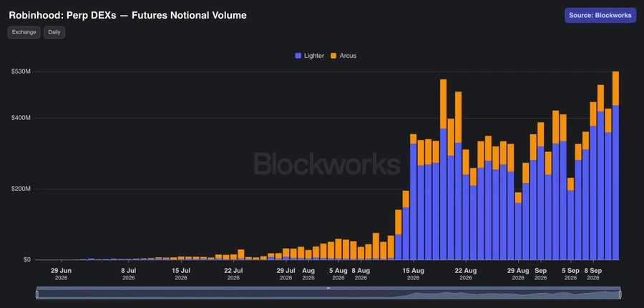
Task: Open the Source: Blockworks link
Action: pyautogui.click(x=600, y=15)
